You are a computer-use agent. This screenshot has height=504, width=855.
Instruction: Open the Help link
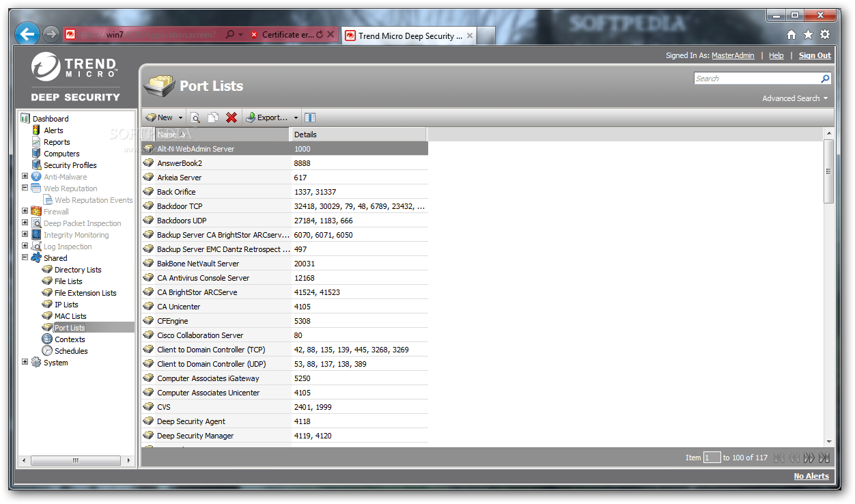pos(776,55)
